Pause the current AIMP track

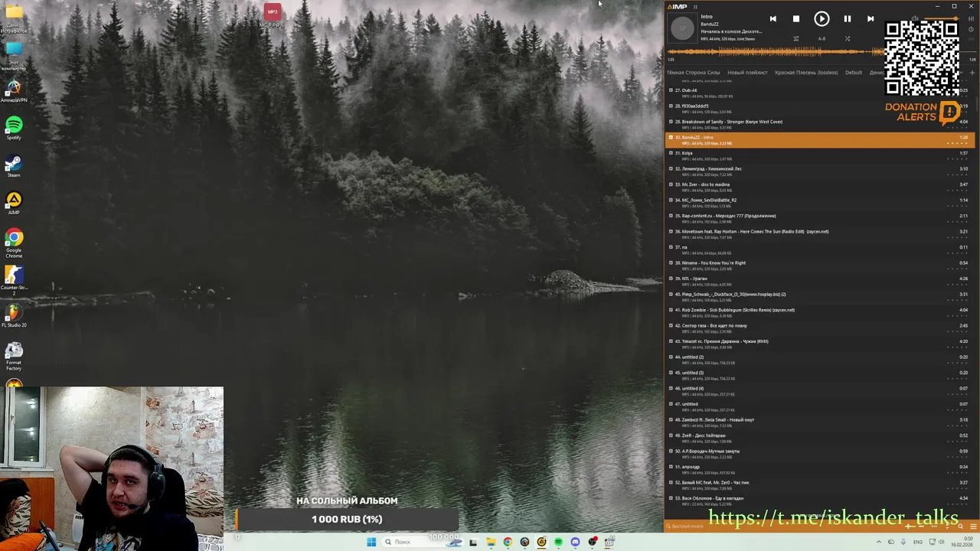(848, 18)
